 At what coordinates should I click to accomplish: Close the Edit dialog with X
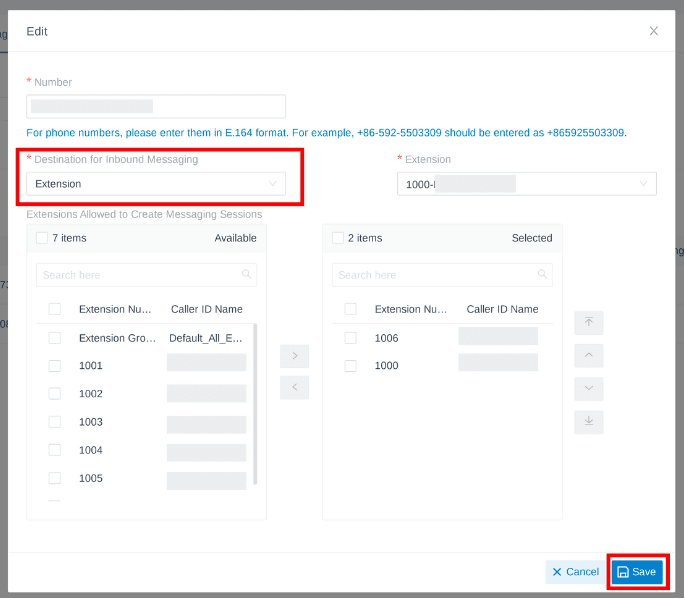pos(653,31)
